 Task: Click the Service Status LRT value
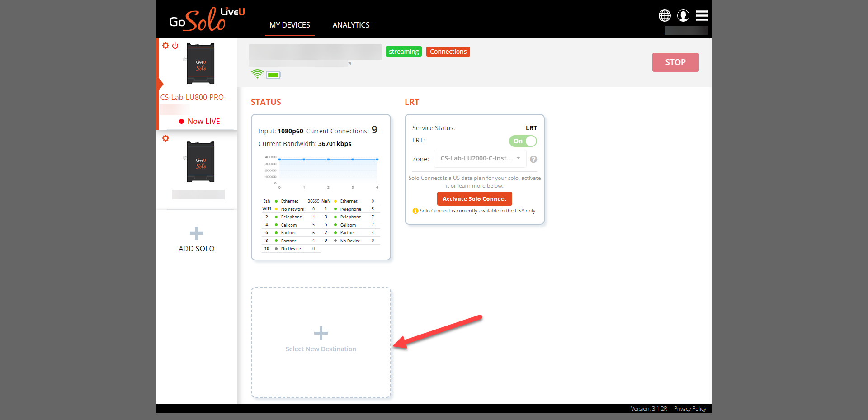coord(531,128)
